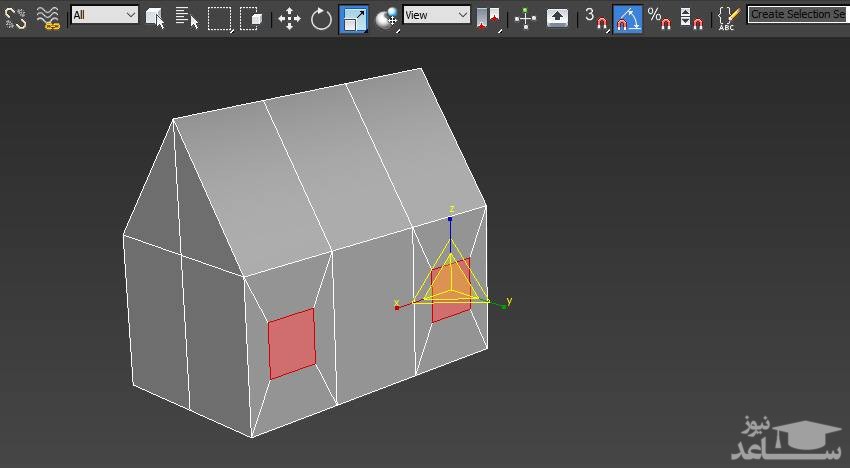Toggle keyboard shortcut override
850x468 pixels.
[x=557, y=18]
